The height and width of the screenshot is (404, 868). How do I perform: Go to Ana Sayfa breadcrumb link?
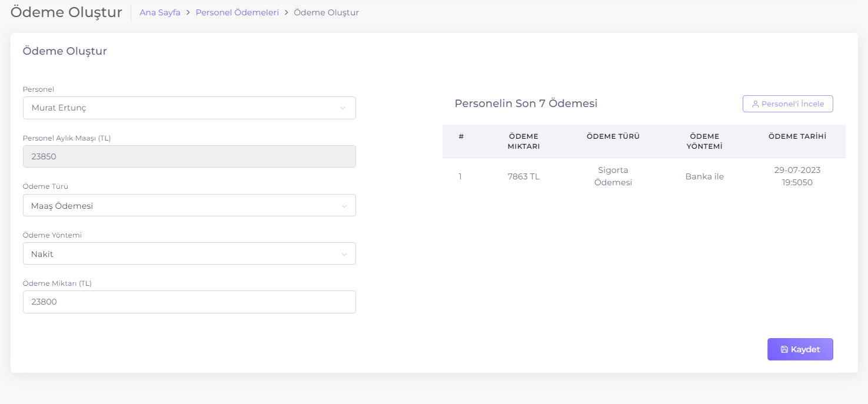(x=160, y=12)
